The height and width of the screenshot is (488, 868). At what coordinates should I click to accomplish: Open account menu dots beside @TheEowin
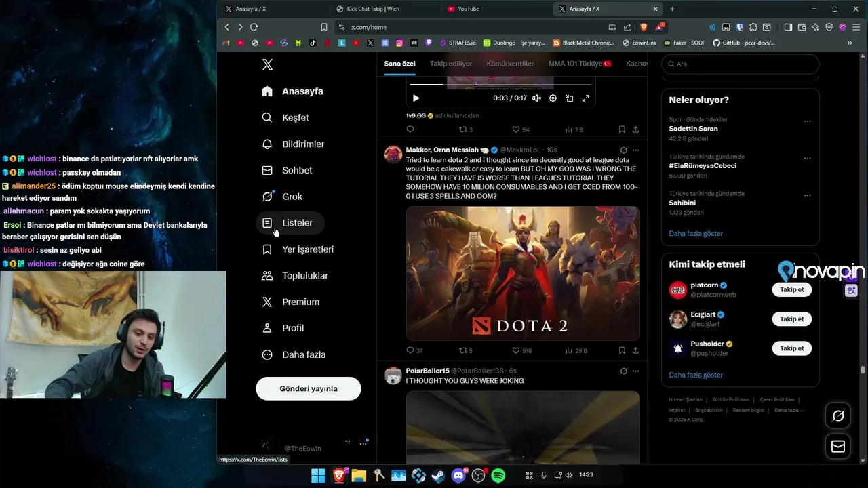363,443
